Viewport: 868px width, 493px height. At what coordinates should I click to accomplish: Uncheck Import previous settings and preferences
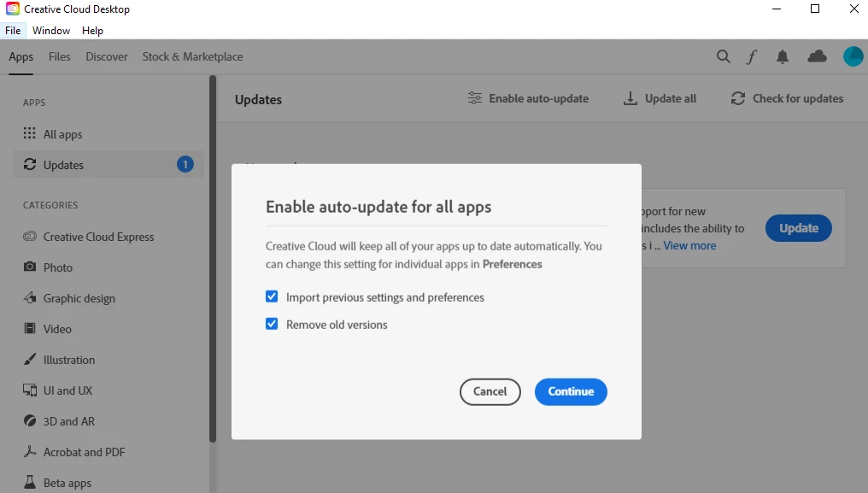[x=272, y=296]
